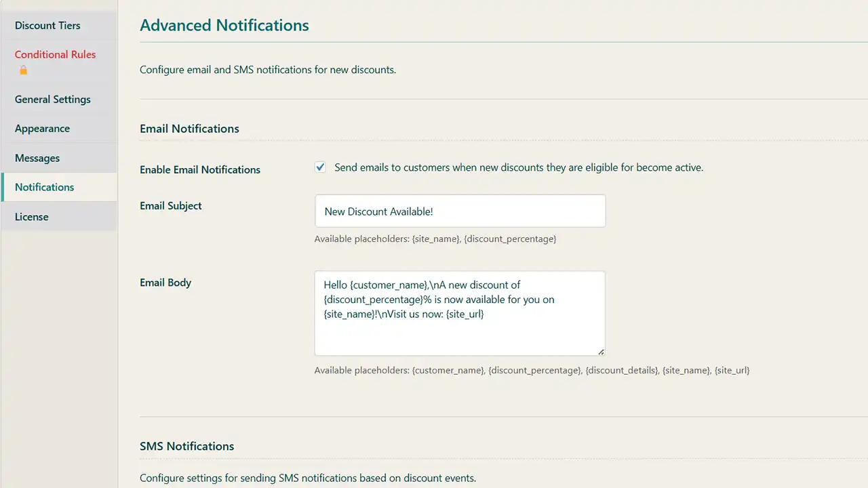This screenshot has height=488, width=868.
Task: Click the placeholder hint below Email Subject
Action: (435, 239)
